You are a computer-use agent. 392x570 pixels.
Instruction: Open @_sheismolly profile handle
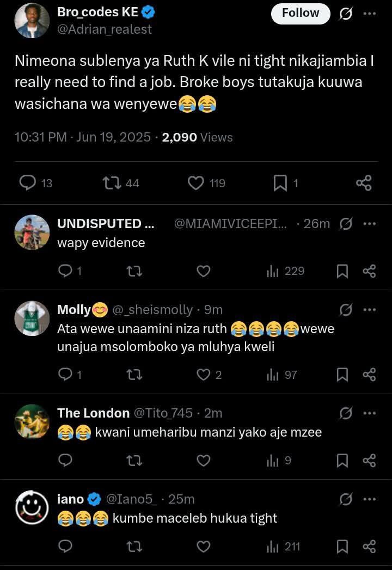(x=152, y=310)
